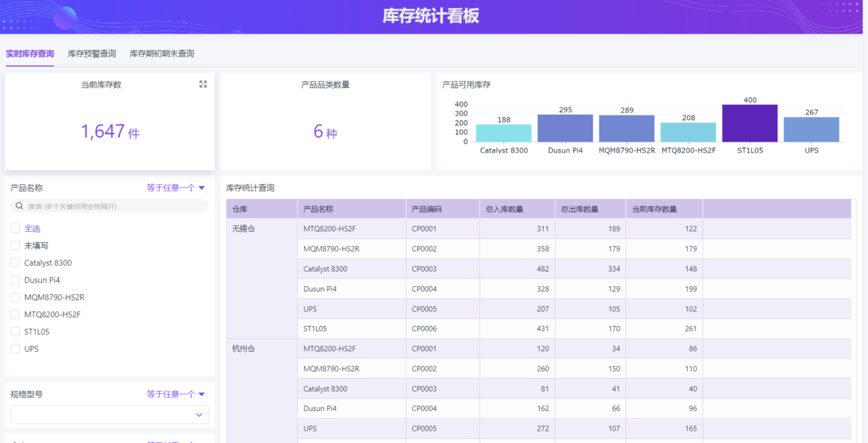Click the 400 data label above ST1L05 bar

tap(750, 100)
